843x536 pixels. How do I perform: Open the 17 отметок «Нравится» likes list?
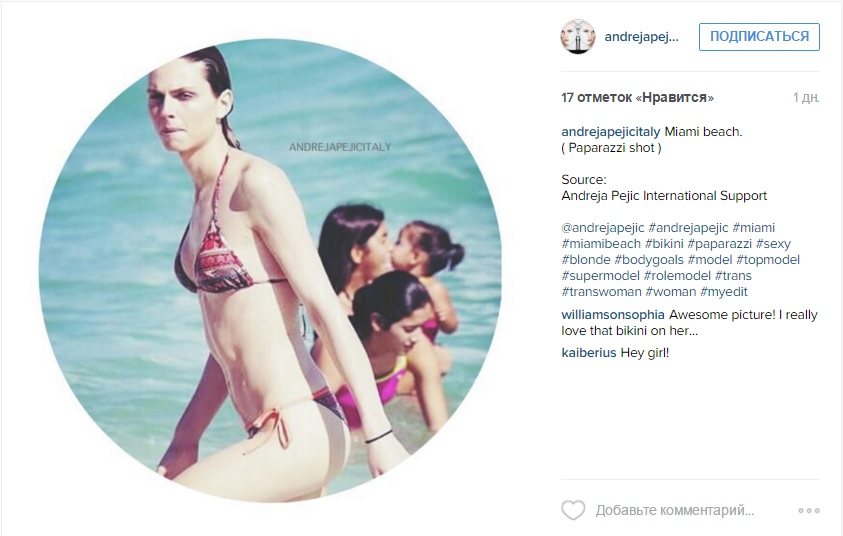click(638, 97)
